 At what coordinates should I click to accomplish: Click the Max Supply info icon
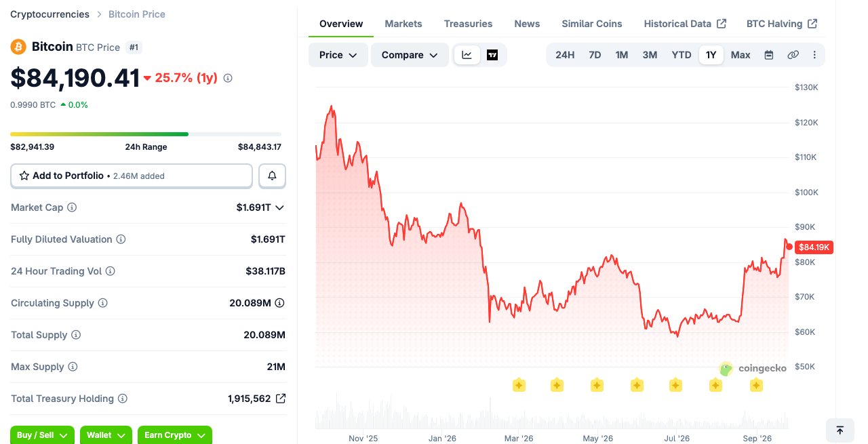click(73, 367)
